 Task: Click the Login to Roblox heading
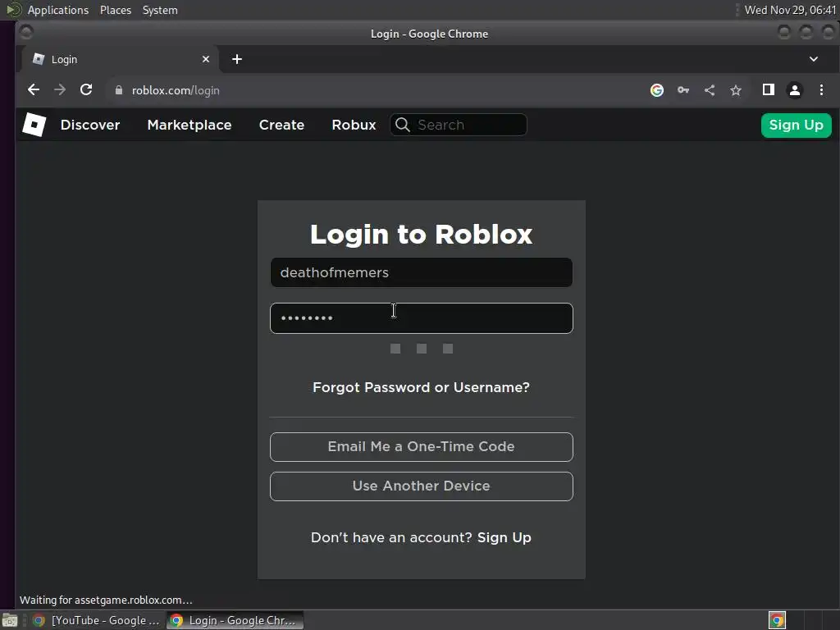tap(421, 234)
